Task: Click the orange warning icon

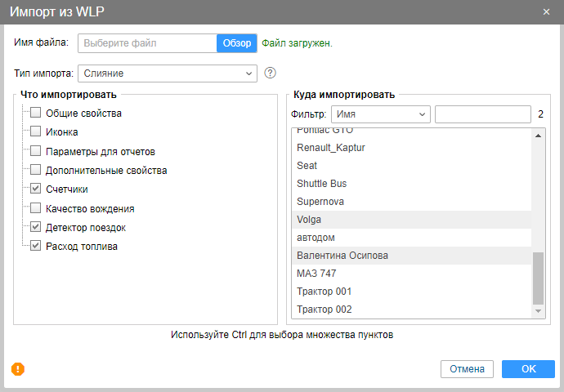Action: (18, 369)
